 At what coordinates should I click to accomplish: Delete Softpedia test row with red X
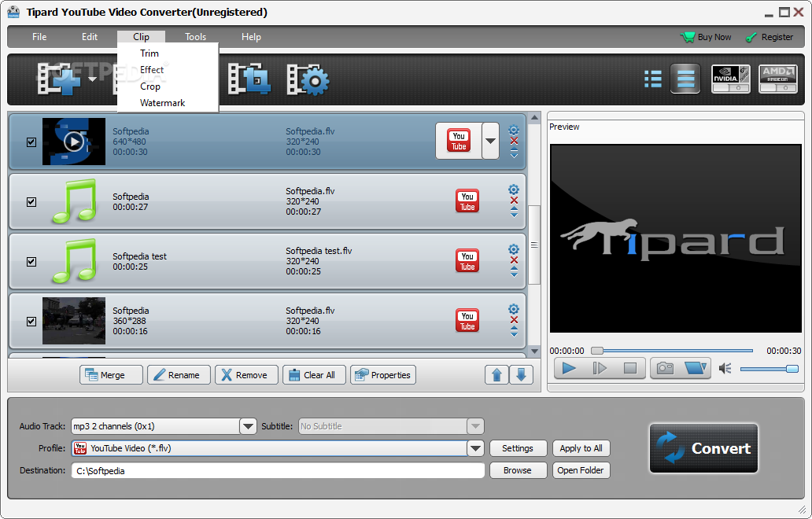coord(515,260)
